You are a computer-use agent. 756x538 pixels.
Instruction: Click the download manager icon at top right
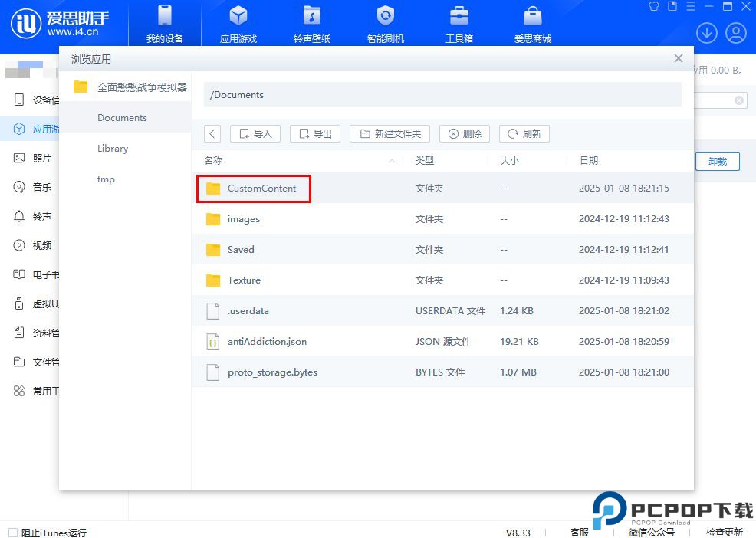tap(706, 33)
